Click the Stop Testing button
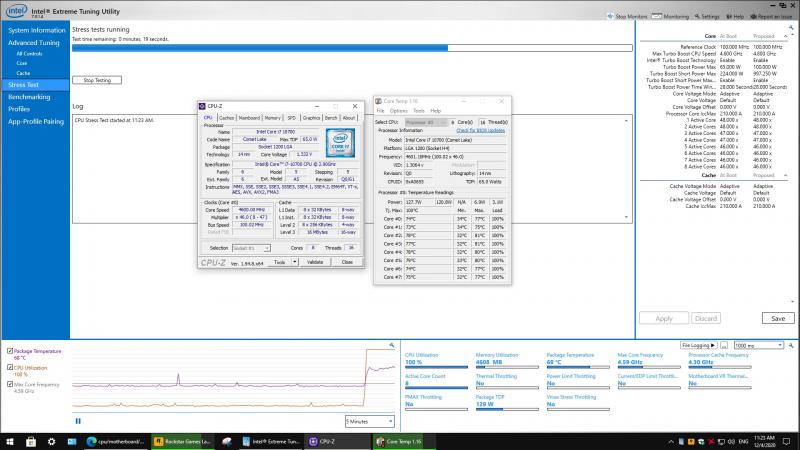The height and width of the screenshot is (450, 800). pyautogui.click(x=97, y=80)
